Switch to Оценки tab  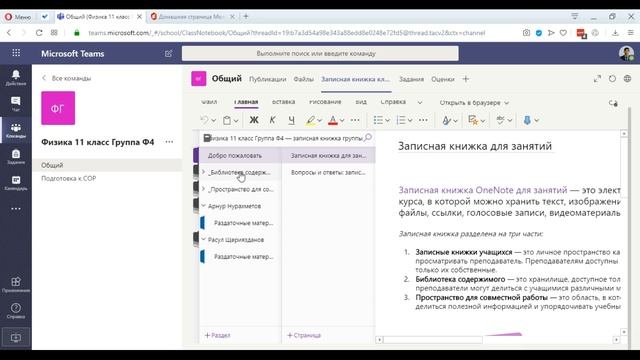pos(442,79)
